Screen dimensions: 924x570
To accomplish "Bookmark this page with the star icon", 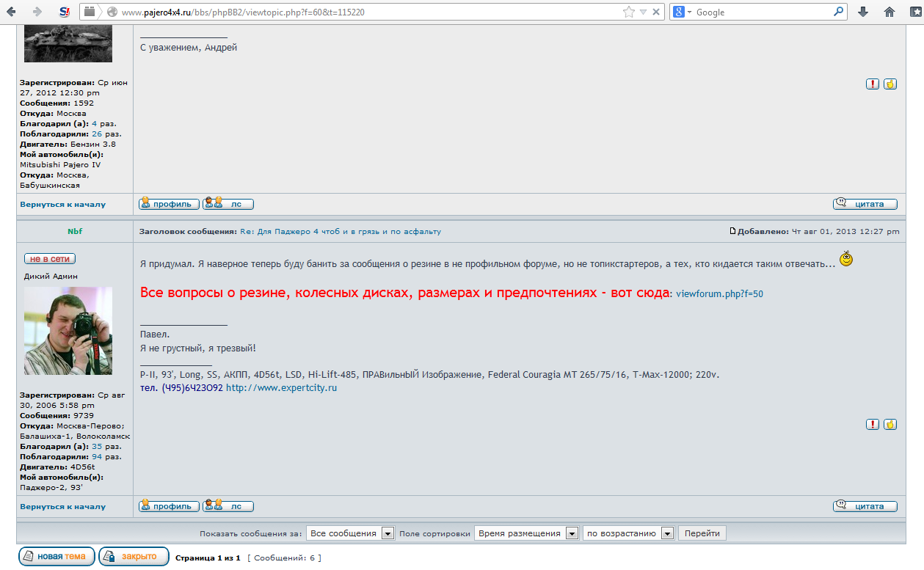I will point(628,12).
